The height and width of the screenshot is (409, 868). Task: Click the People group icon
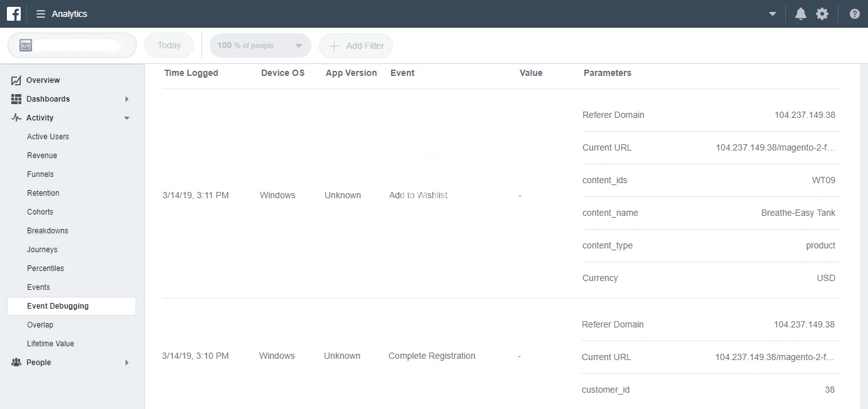pos(16,363)
